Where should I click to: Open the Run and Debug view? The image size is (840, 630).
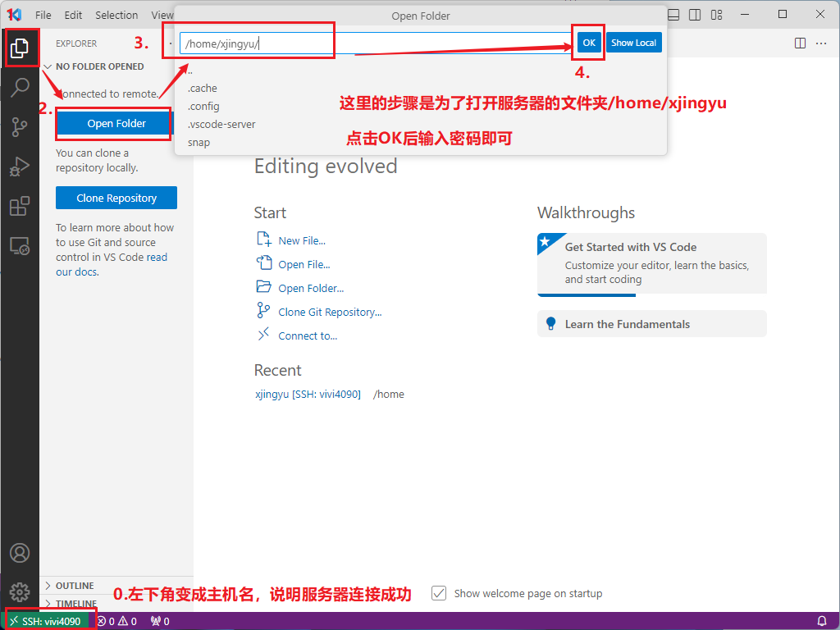pos(20,167)
